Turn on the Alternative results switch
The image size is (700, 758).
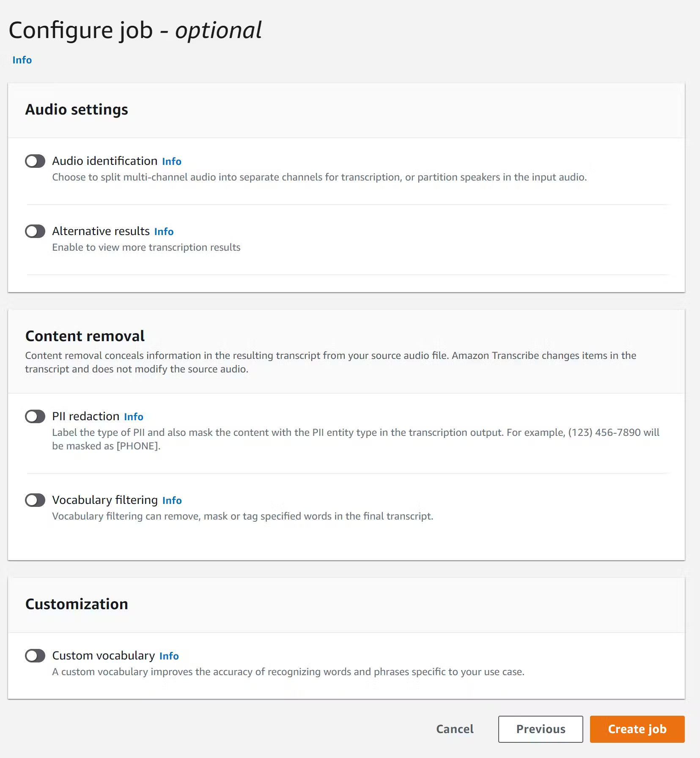point(35,231)
